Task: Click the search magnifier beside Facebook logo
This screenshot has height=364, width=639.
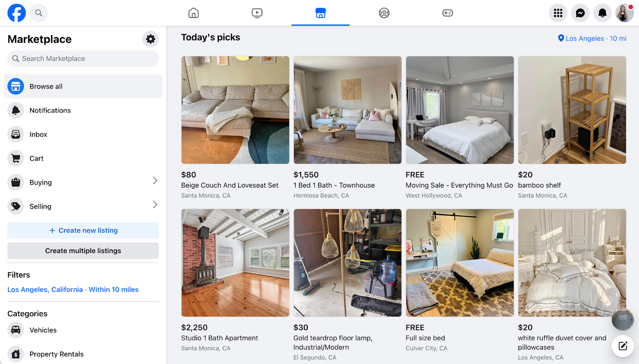Action: pyautogui.click(x=39, y=13)
